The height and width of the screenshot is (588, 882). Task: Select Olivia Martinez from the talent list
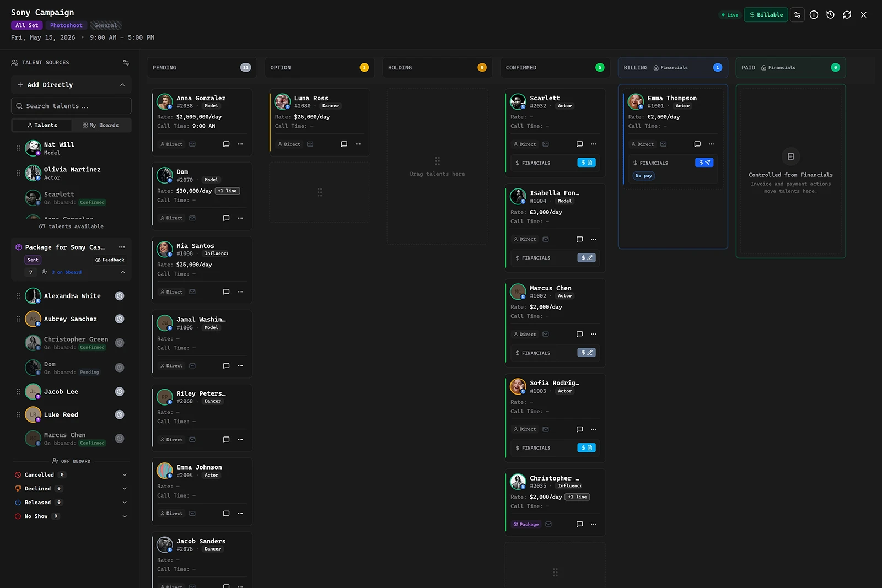[71, 173]
